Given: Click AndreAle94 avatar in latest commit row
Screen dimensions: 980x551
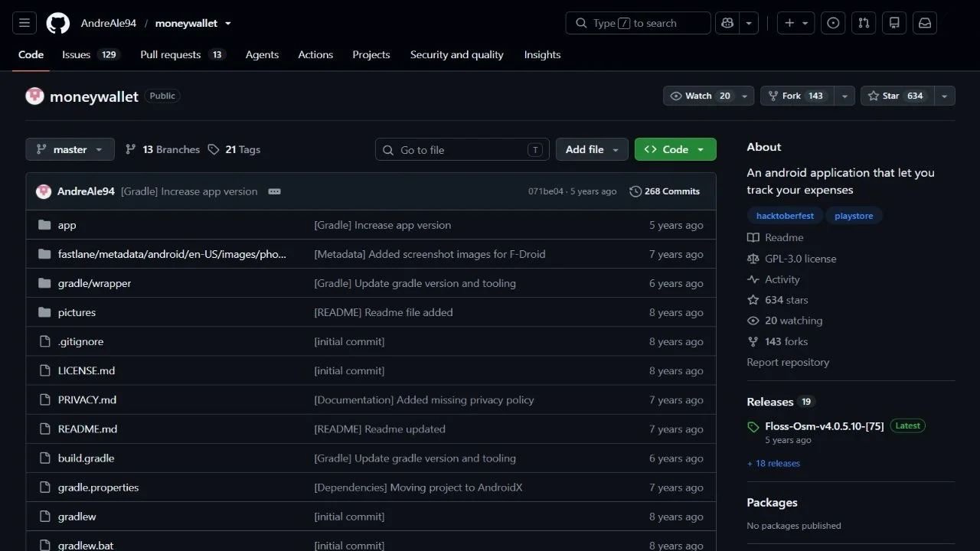Looking at the screenshot, I should click(44, 191).
